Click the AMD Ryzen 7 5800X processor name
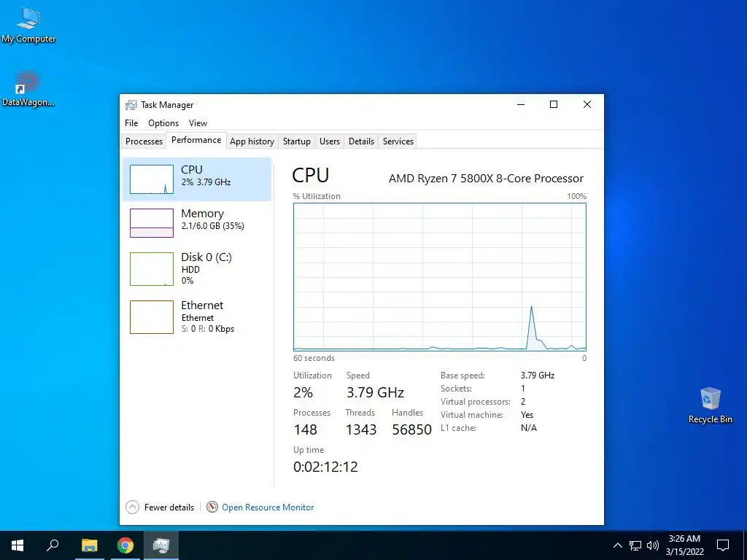 [x=486, y=179]
